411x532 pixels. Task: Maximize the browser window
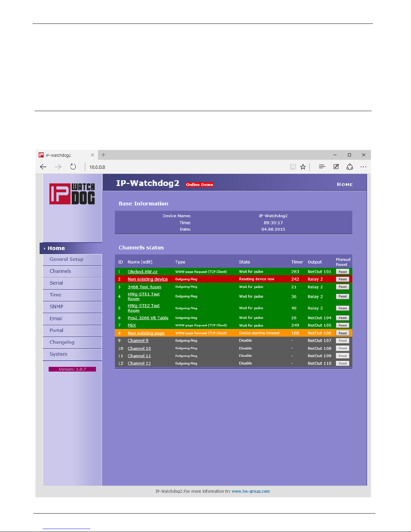[x=349, y=155]
